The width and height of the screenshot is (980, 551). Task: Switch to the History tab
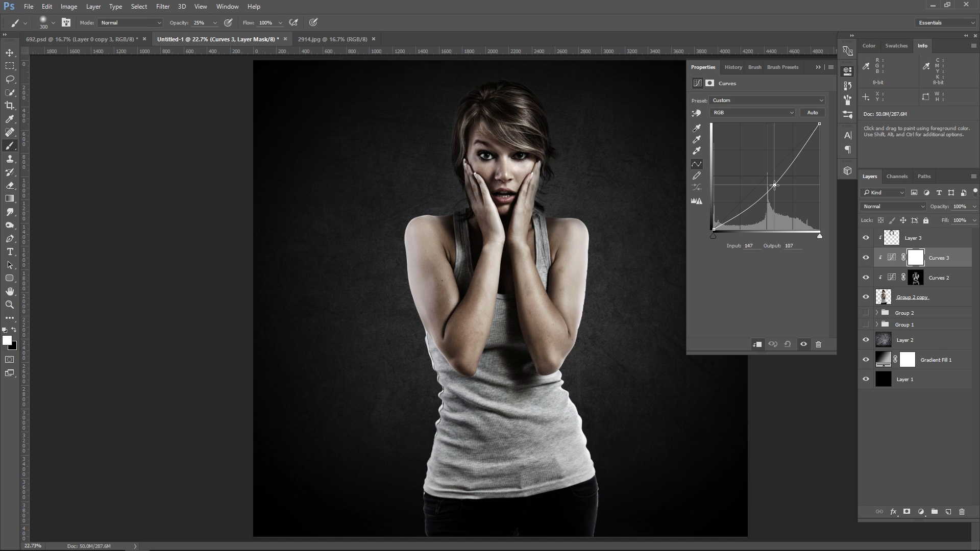point(733,67)
